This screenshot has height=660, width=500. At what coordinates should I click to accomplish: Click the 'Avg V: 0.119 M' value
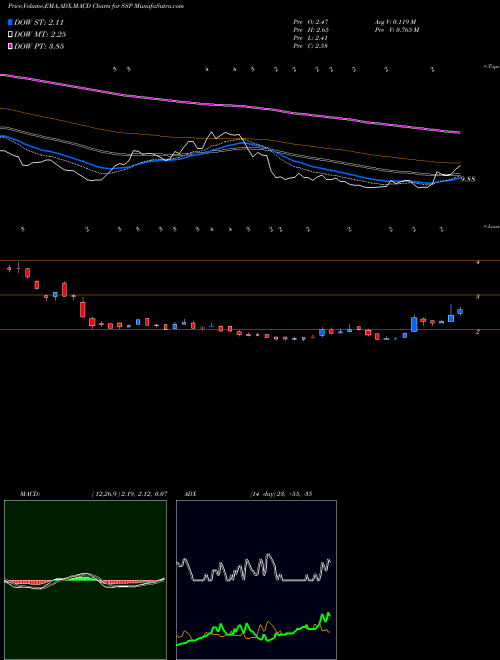tap(396, 22)
